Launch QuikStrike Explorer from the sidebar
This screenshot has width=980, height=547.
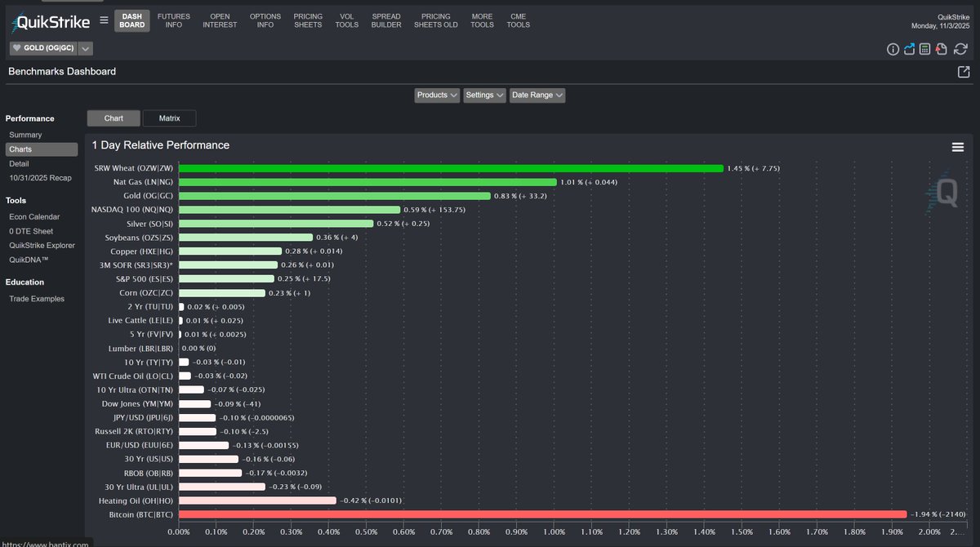42,245
